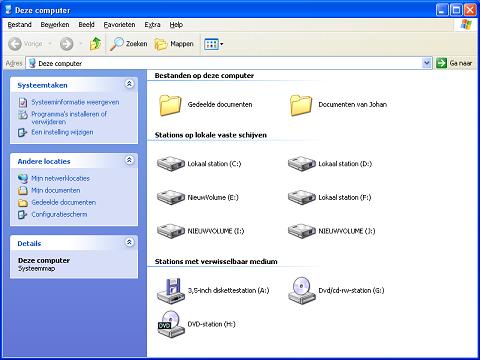Click the Een instelling wijzigen link
Image resolution: width=480 pixels, height=360 pixels.
pyautogui.click(x=62, y=132)
